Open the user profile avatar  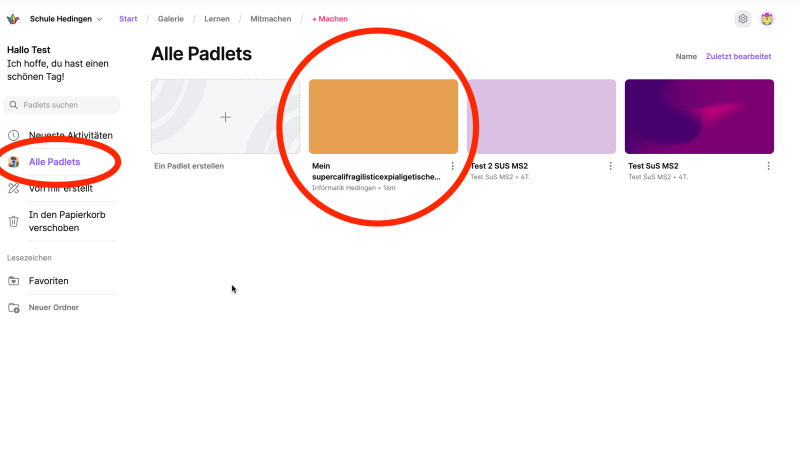767,19
